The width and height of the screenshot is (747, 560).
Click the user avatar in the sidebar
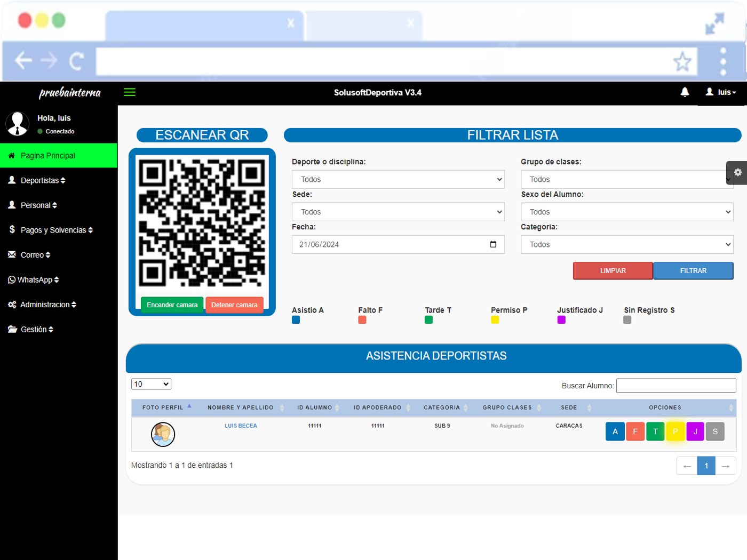point(17,124)
